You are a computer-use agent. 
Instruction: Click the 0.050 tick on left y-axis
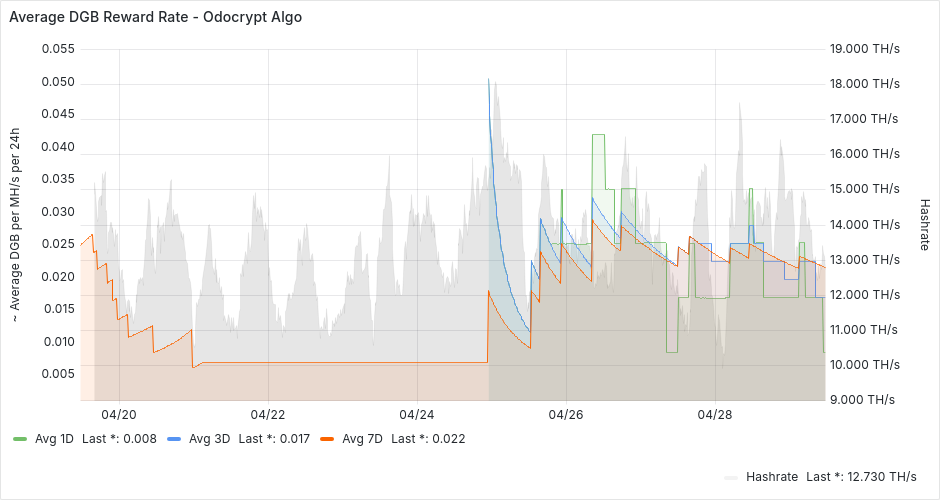click(58, 82)
